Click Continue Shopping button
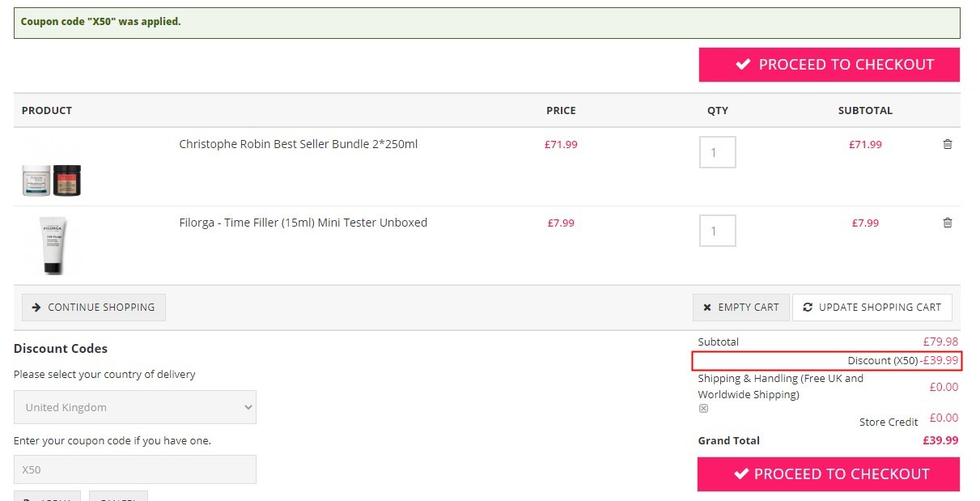 pyautogui.click(x=94, y=308)
